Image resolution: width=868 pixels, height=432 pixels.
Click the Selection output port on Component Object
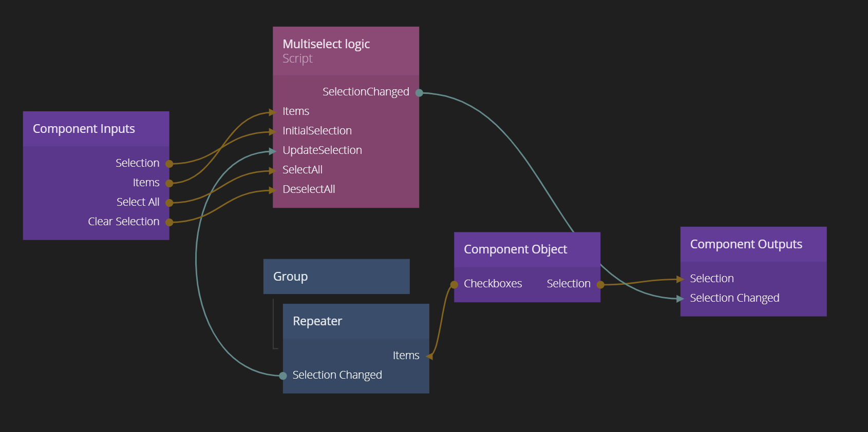coord(600,284)
